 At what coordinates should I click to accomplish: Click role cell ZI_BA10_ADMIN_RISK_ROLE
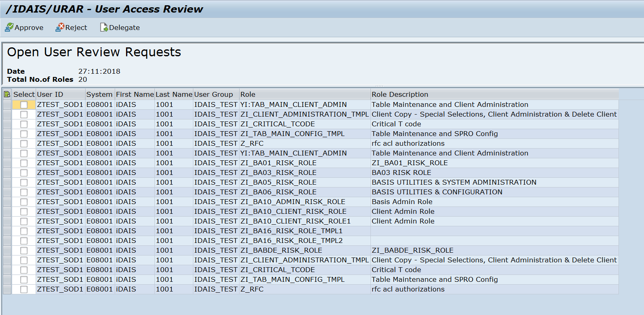(305, 202)
